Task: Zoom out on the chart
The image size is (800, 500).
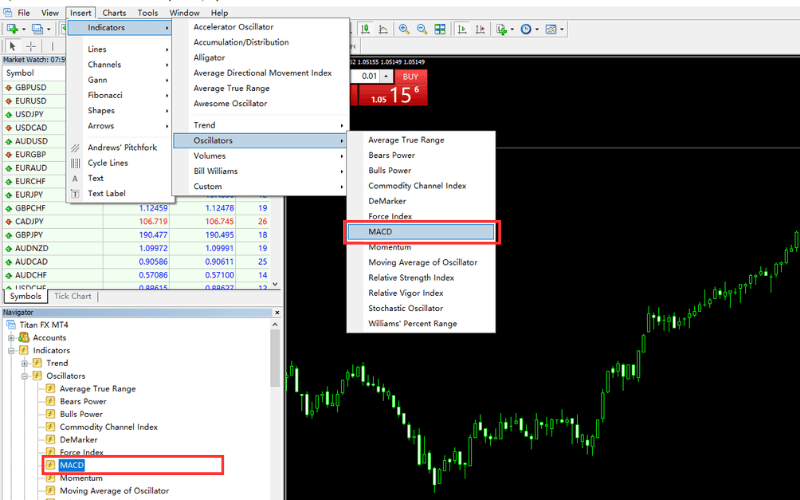Action: coord(422,29)
